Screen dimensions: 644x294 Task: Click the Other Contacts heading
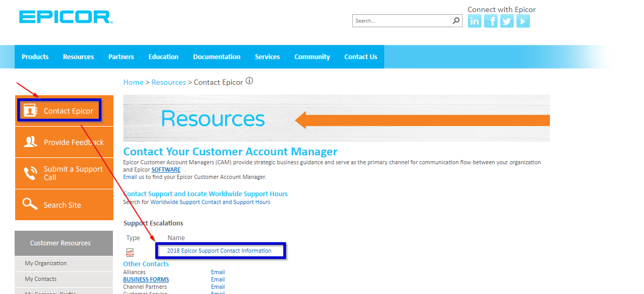point(146,264)
